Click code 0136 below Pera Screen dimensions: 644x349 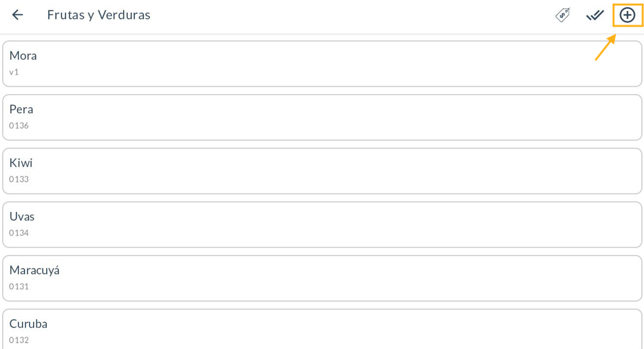pyautogui.click(x=19, y=126)
